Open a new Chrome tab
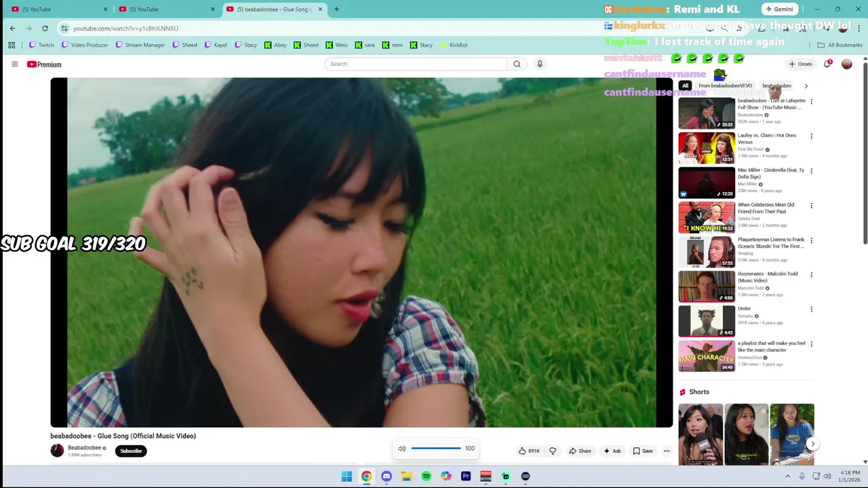868x488 pixels. click(336, 9)
